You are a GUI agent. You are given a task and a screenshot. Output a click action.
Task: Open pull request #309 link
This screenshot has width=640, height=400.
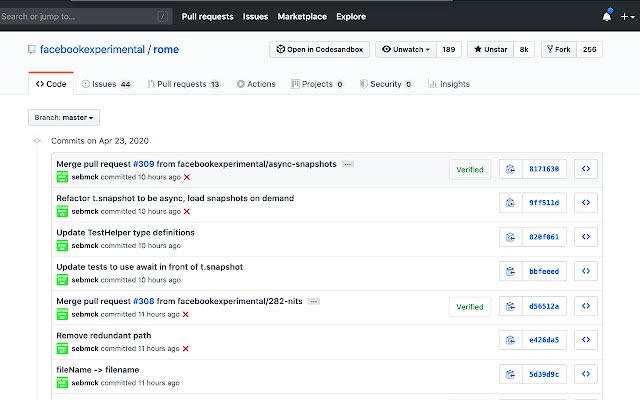pyautogui.click(x=144, y=164)
